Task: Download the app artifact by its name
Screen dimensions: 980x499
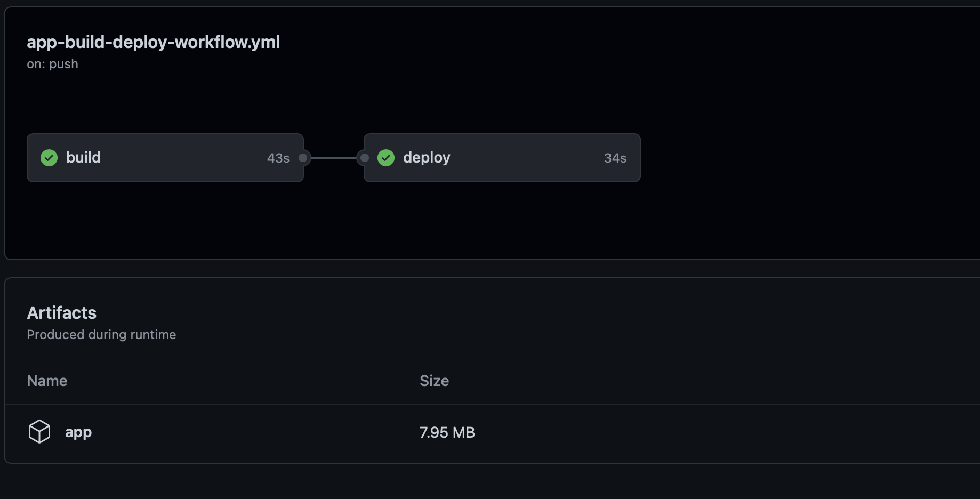Action: click(x=78, y=432)
